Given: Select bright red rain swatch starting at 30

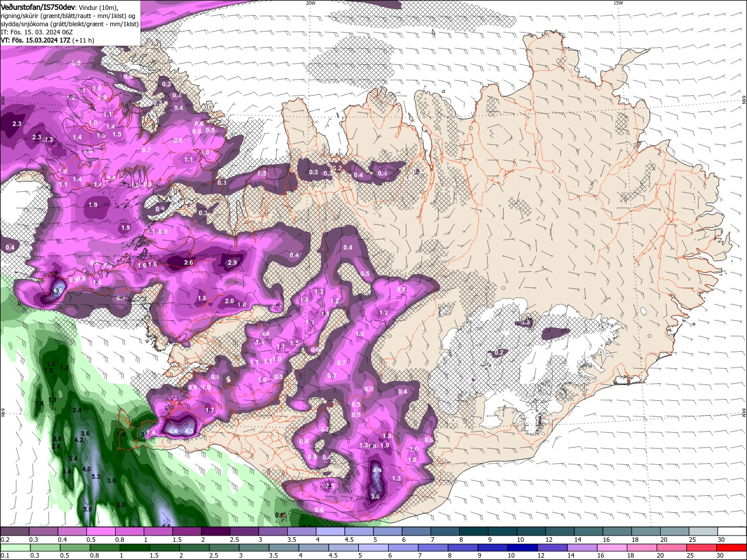Looking at the screenshot, I should [x=731, y=548].
